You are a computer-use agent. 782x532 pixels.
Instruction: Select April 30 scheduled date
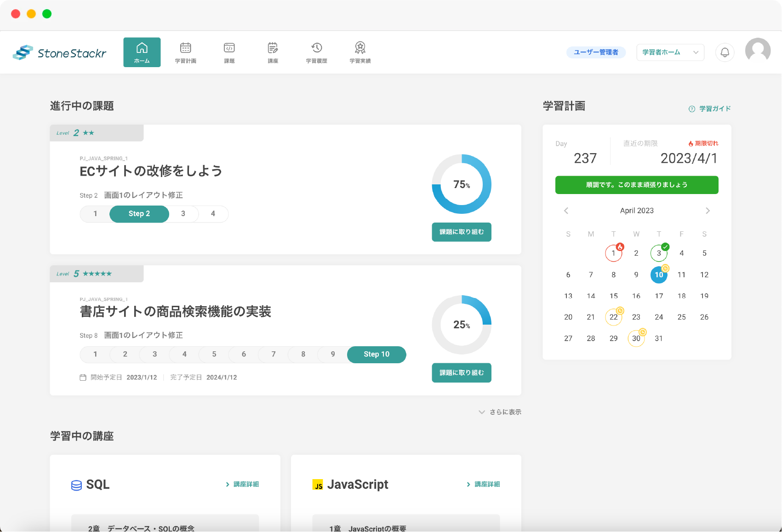point(636,338)
